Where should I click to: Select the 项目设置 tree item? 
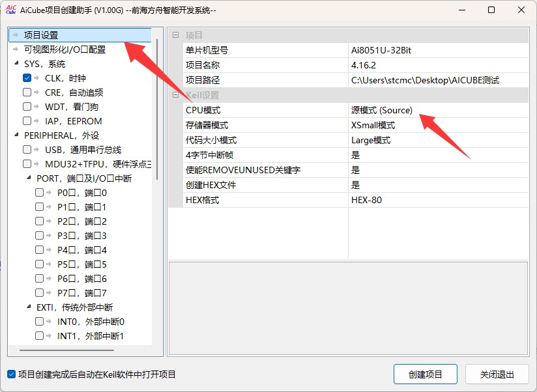coord(80,35)
